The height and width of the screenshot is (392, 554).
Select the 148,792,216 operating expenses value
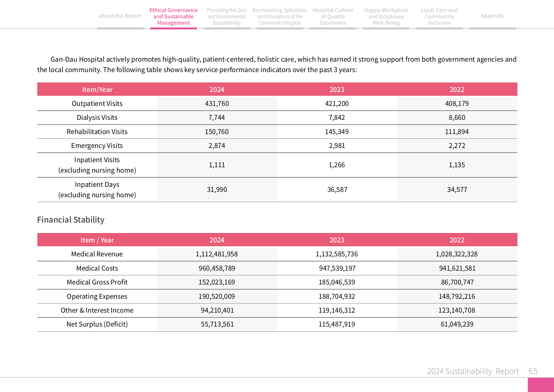457,297
